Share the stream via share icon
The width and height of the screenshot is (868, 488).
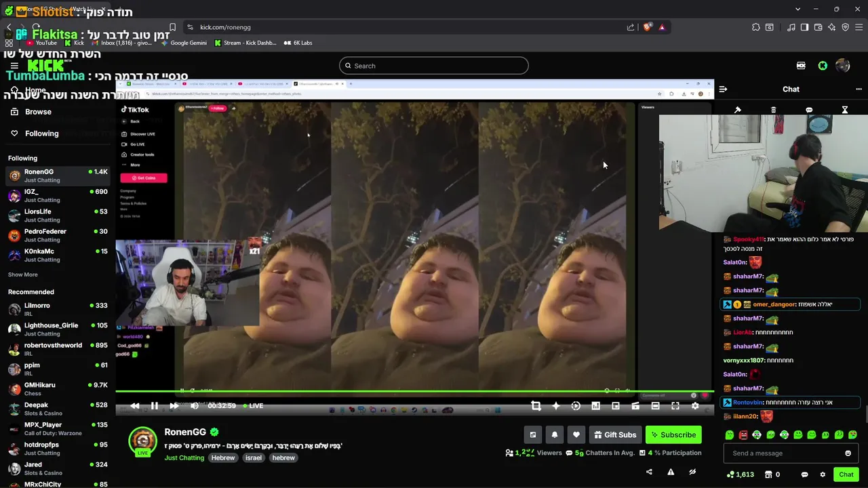pos(649,472)
